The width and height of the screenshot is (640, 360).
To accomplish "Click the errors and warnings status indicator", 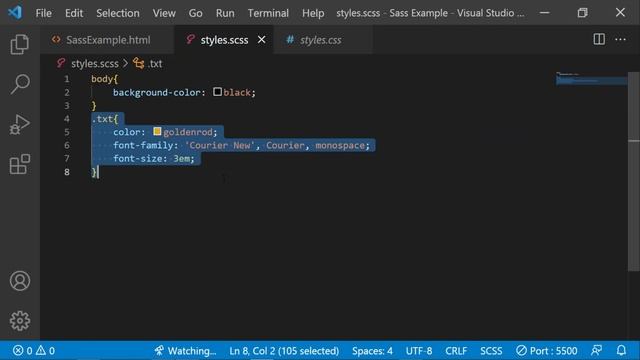I will 33,351.
